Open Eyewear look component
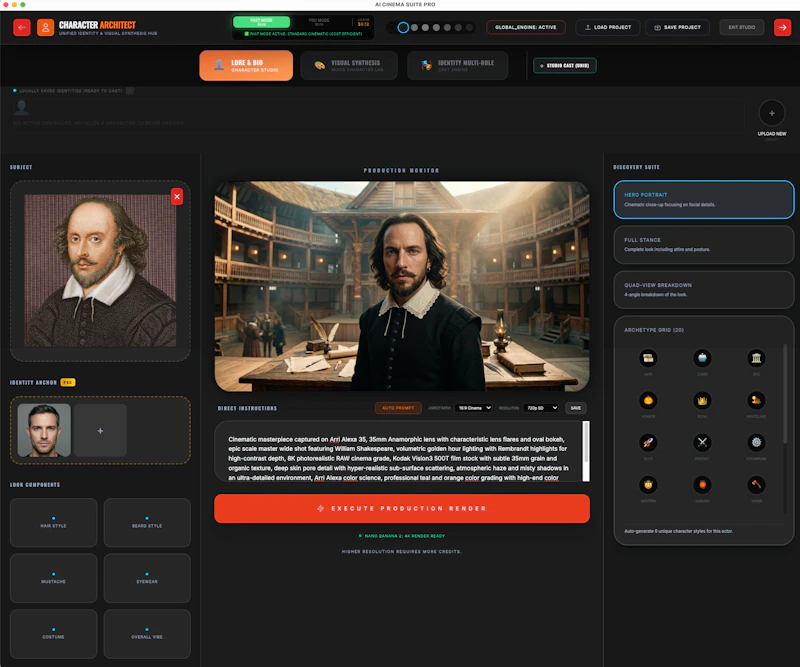The image size is (800, 667). click(147, 578)
